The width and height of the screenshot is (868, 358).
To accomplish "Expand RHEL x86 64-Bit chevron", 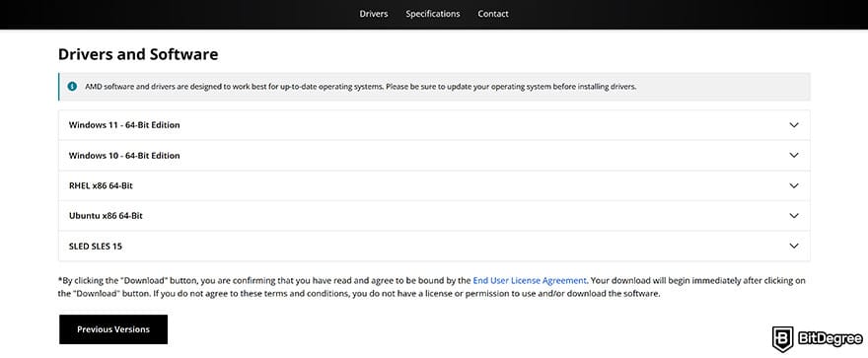I will coord(794,186).
